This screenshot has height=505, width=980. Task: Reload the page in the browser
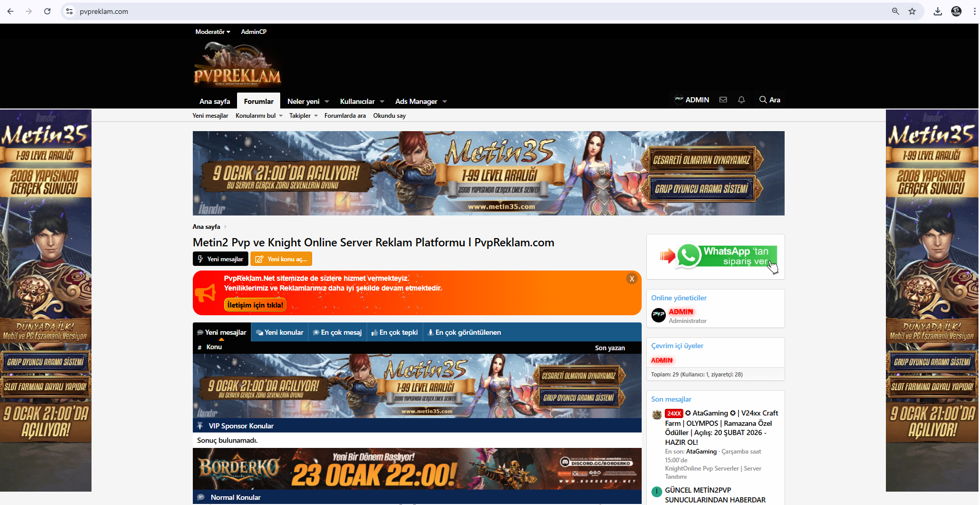coord(47,11)
